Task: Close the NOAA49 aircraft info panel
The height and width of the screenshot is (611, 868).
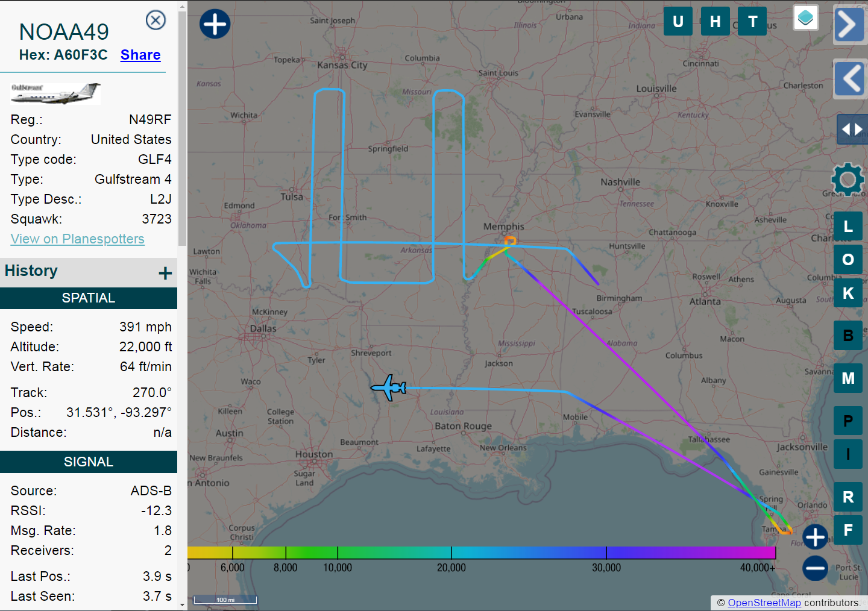Action: pos(156,20)
